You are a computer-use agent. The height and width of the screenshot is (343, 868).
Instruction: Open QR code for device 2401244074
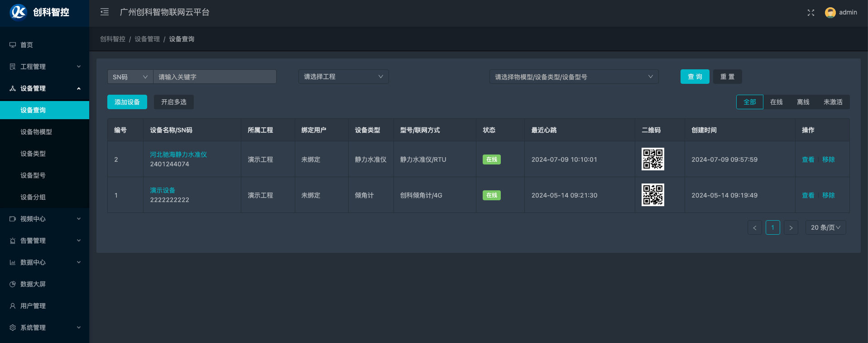pyautogui.click(x=653, y=159)
